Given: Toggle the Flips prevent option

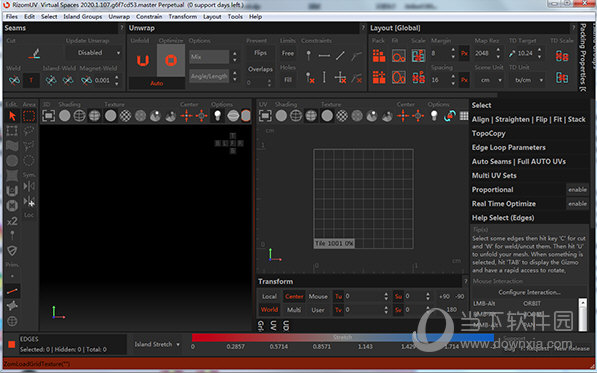Looking at the screenshot, I should (x=260, y=53).
